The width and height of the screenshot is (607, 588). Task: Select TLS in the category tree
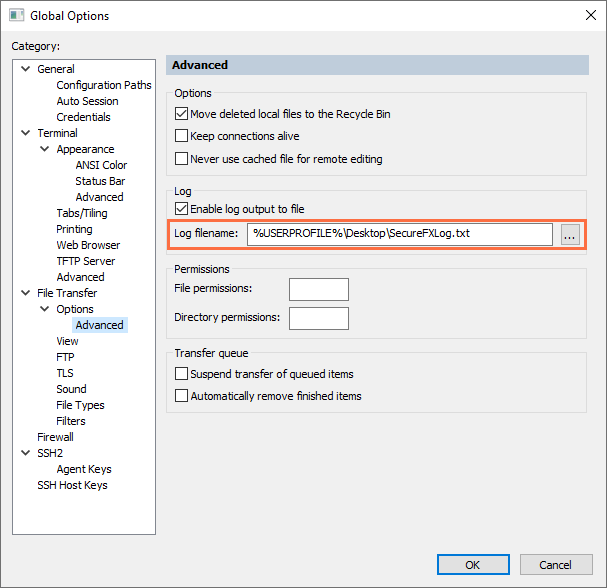click(65, 373)
